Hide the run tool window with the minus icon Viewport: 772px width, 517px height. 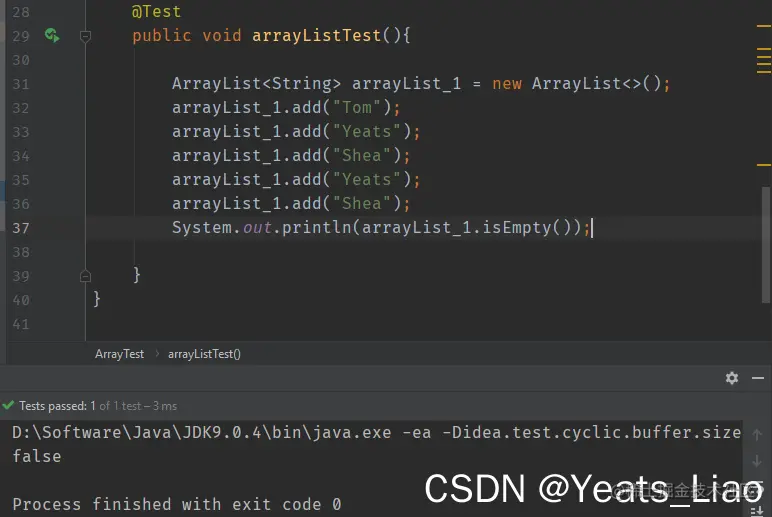(x=758, y=378)
